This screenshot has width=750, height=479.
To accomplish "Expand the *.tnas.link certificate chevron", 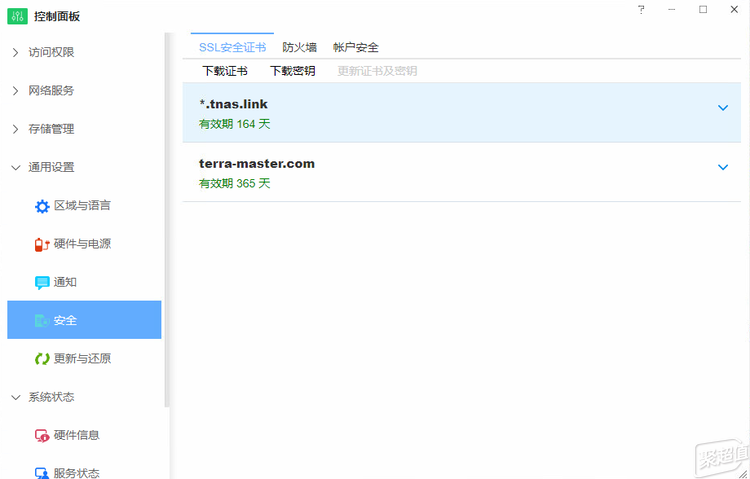I will (723, 108).
